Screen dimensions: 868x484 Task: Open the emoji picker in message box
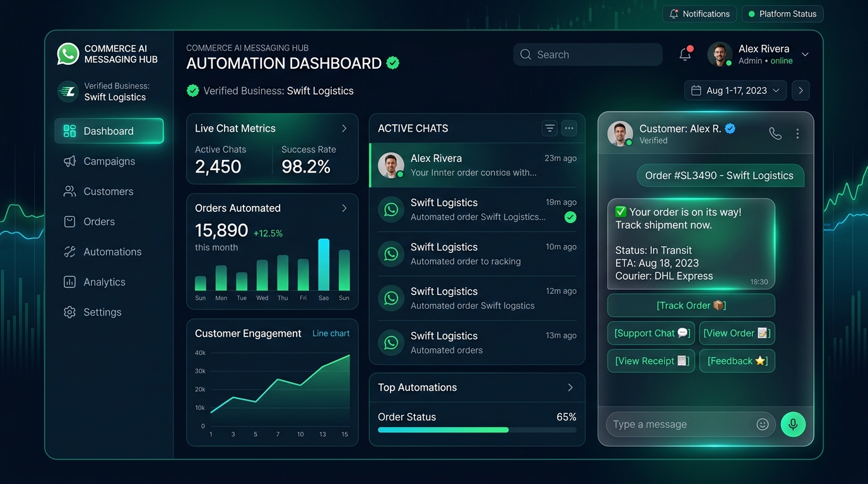763,425
